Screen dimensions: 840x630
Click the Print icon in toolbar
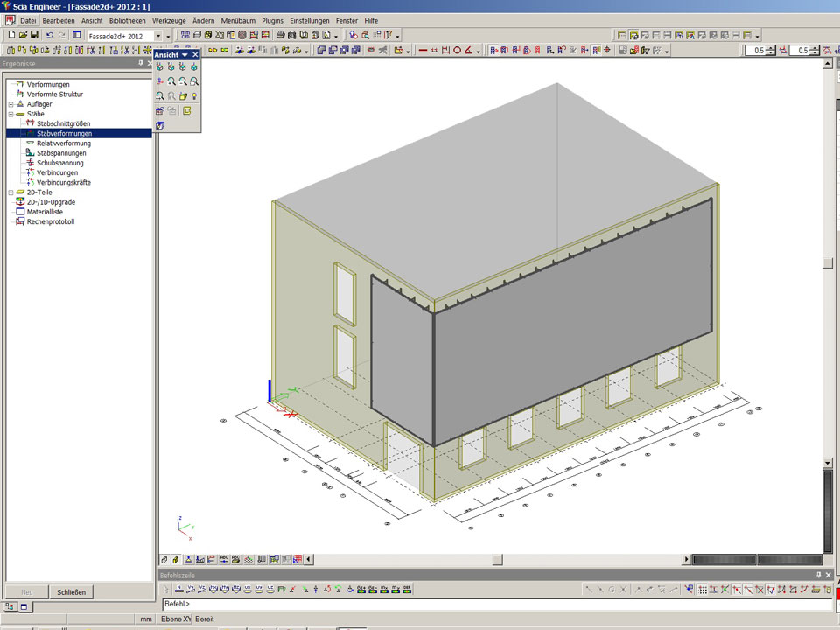(281, 35)
